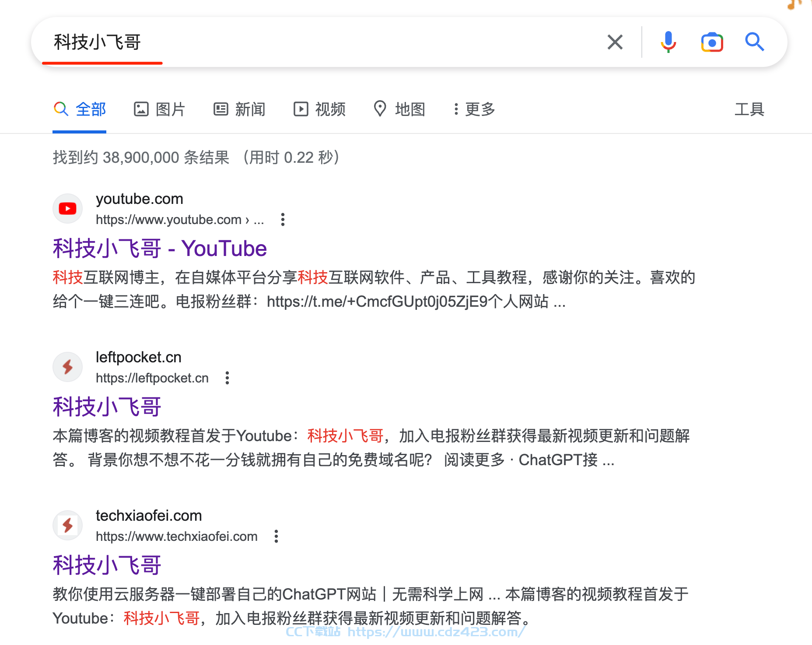This screenshot has height=645, width=812.
Task: Click the map pin icon on the 地图 tab
Action: click(x=380, y=109)
